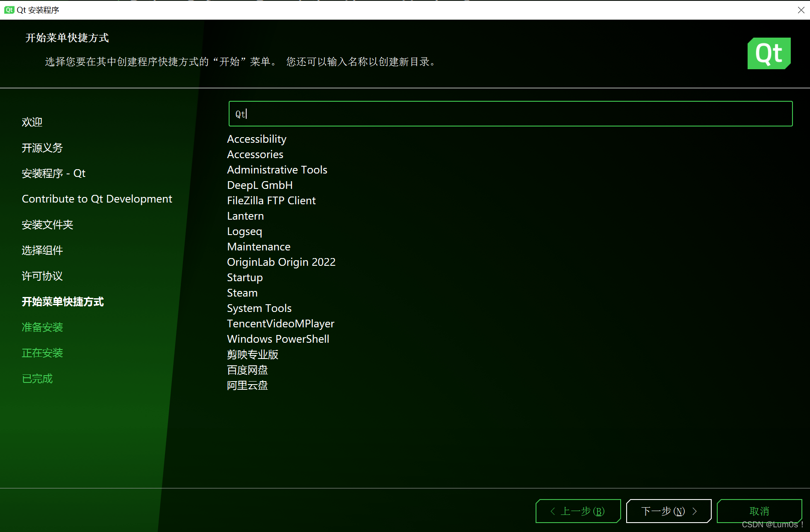Viewport: 810px width, 532px height.
Task: Choose Steam folder entry
Action: click(x=242, y=293)
